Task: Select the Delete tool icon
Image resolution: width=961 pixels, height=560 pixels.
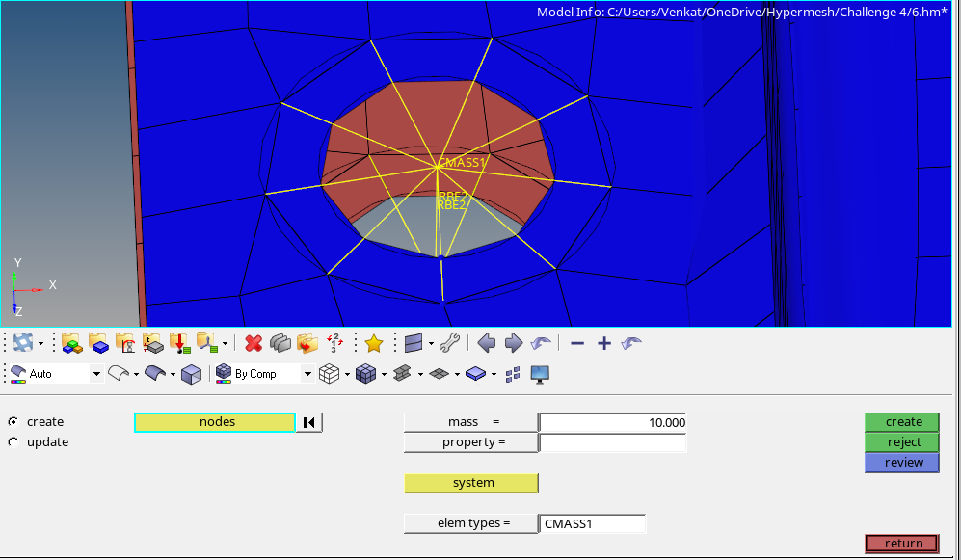Action: [x=253, y=343]
